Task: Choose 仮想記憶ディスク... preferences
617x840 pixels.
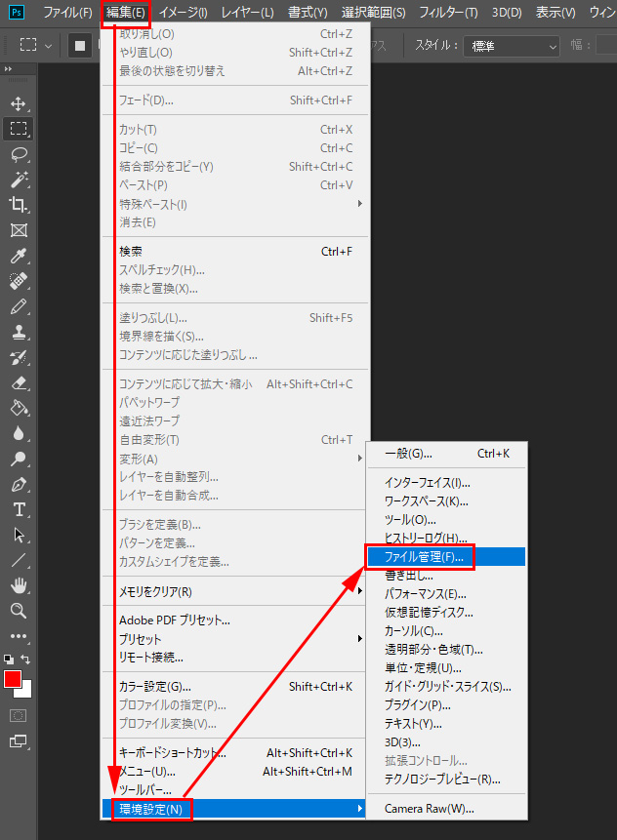Action: pyautogui.click(x=446, y=613)
